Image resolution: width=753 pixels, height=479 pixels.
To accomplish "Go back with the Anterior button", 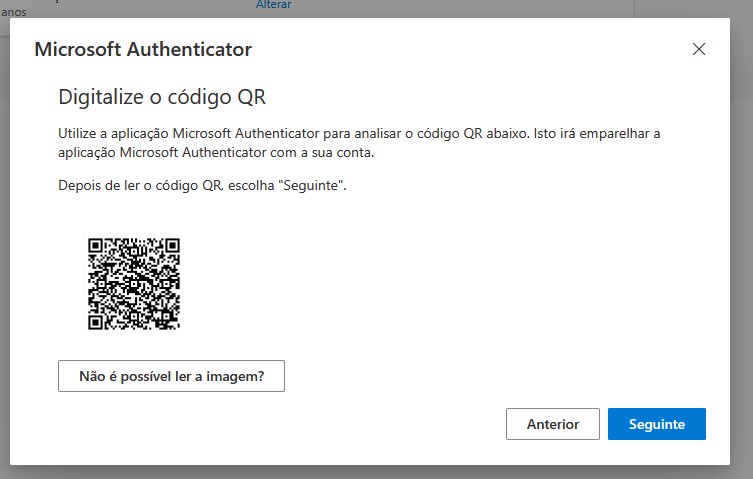I will tap(552, 424).
